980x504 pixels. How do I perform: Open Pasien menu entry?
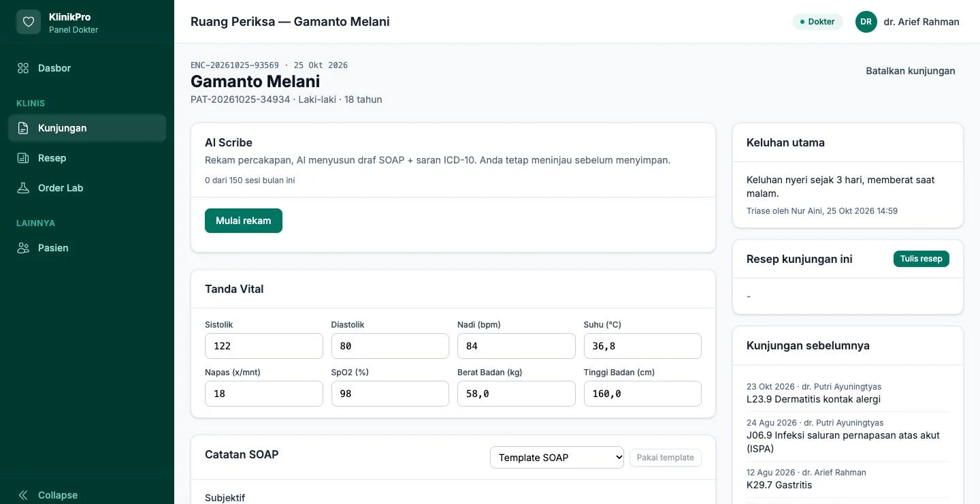point(87,248)
